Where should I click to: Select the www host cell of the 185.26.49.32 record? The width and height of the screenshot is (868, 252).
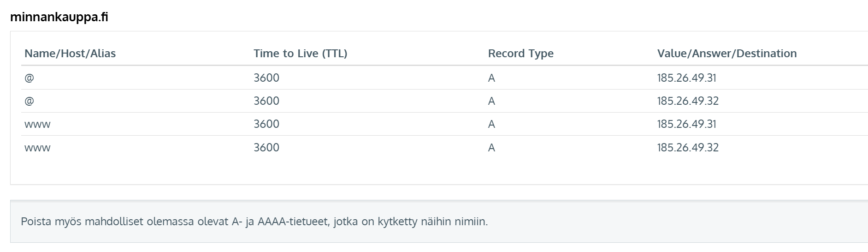point(37,148)
